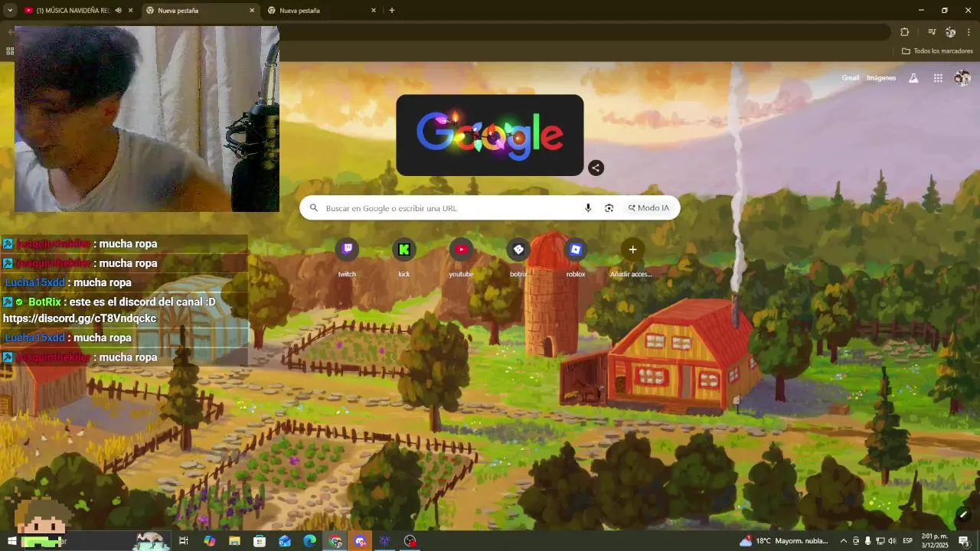Close the MÚSICA NAVIDEÑA tab
Image resolution: width=980 pixels, height=551 pixels.
pos(130,11)
